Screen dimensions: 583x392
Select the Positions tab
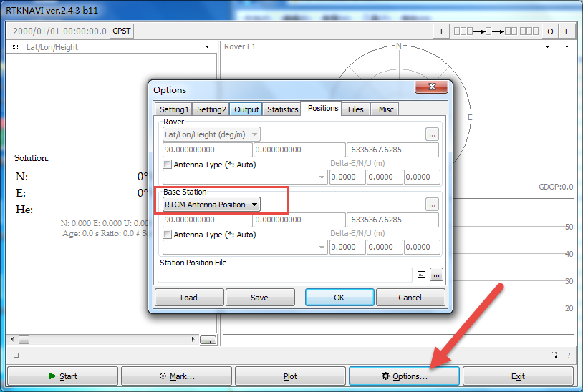(x=323, y=108)
